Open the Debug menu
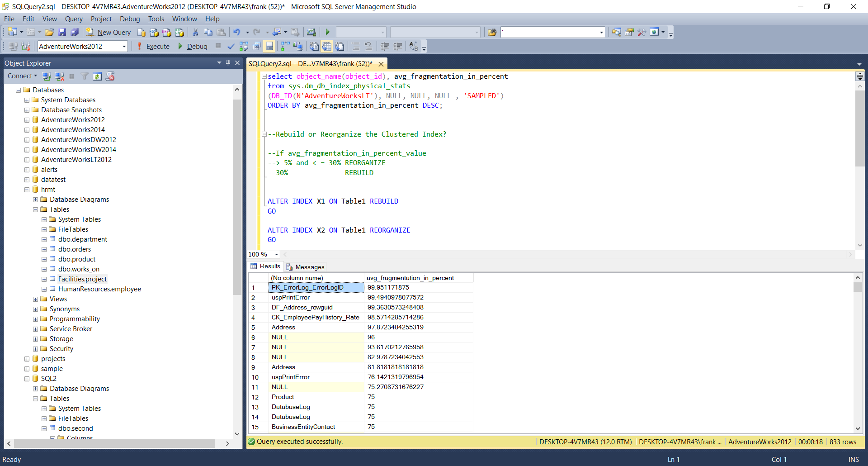The width and height of the screenshot is (868, 466). click(x=129, y=19)
